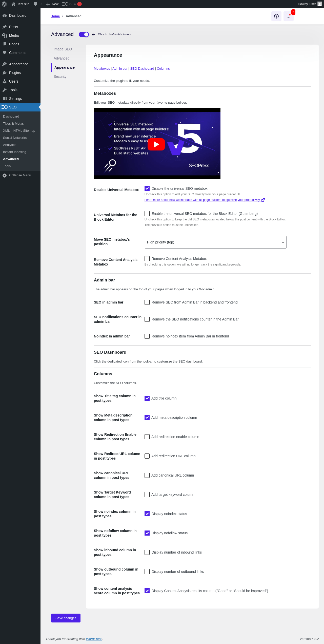Play the SEOPress video
The image size is (324, 644).
pos(156,144)
